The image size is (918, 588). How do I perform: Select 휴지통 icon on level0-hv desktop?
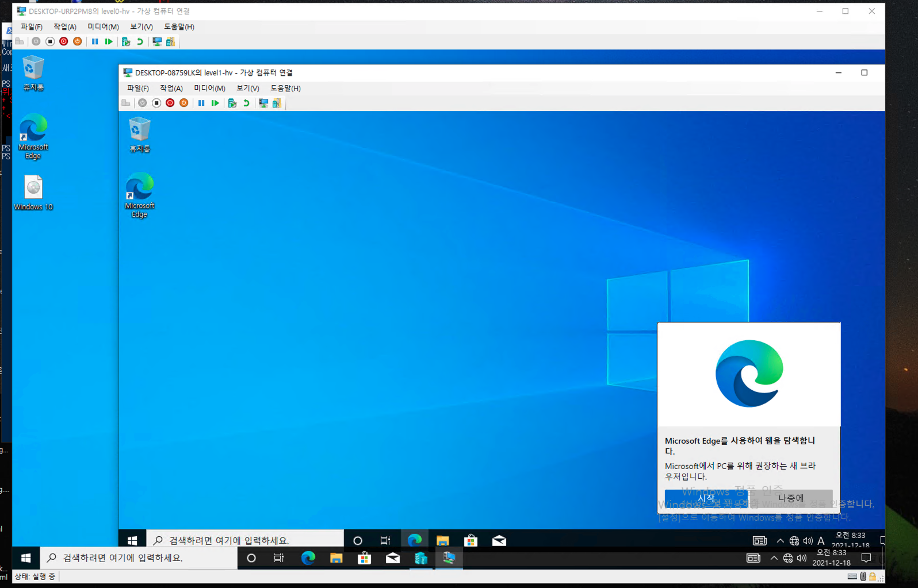(x=33, y=74)
